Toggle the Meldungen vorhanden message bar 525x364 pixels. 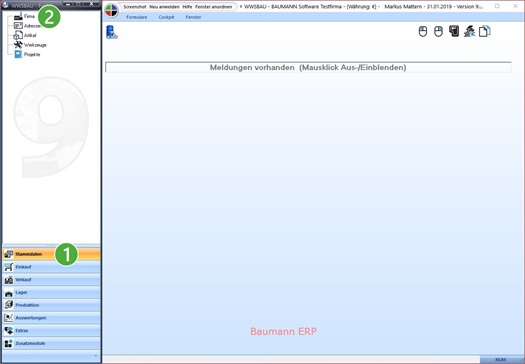pyautogui.click(x=308, y=67)
